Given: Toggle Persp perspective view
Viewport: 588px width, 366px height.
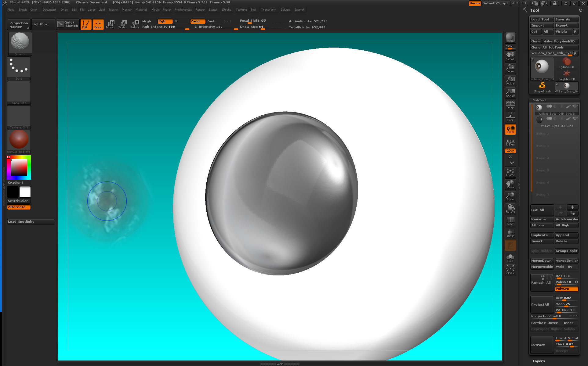Looking at the screenshot, I should (510, 104).
